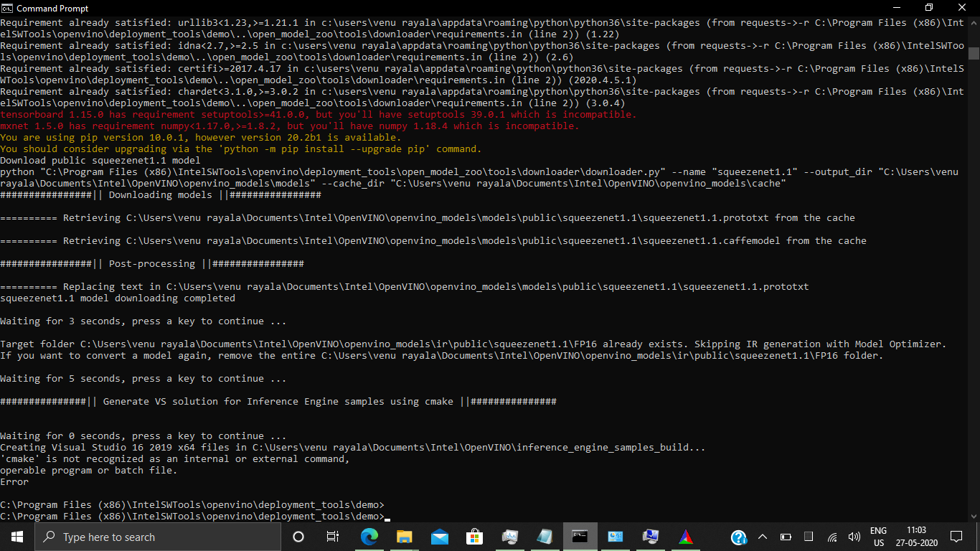Select the Command Prompt taskbar button
This screenshot has width=980, height=551.
580,537
